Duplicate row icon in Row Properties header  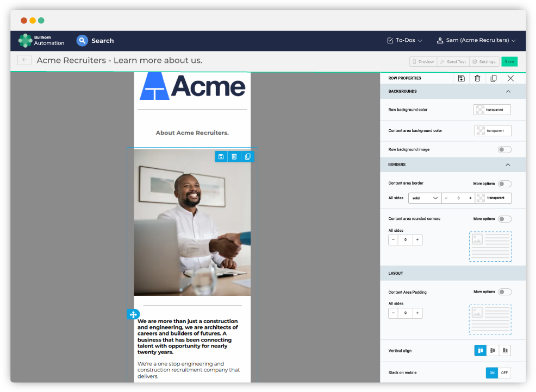pyautogui.click(x=493, y=78)
